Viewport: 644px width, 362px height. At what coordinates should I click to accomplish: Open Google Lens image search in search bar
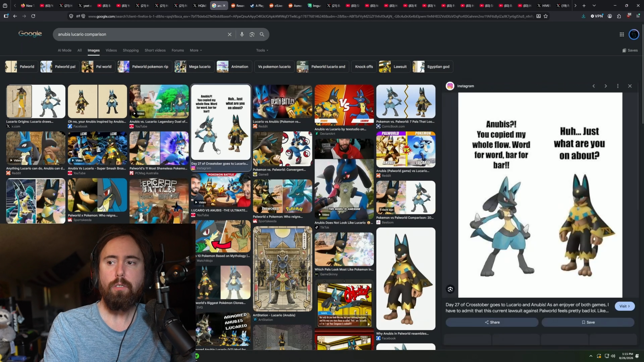[252, 34]
